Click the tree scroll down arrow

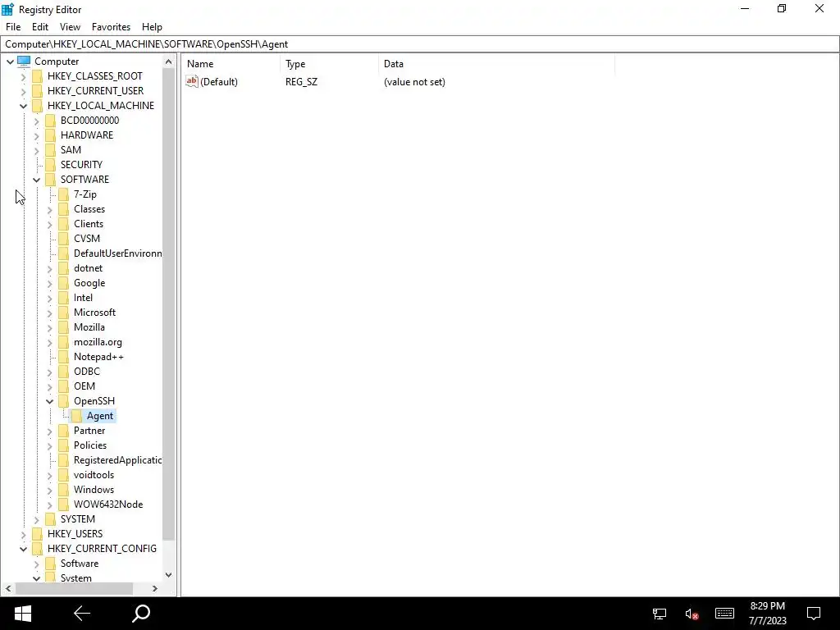click(169, 575)
